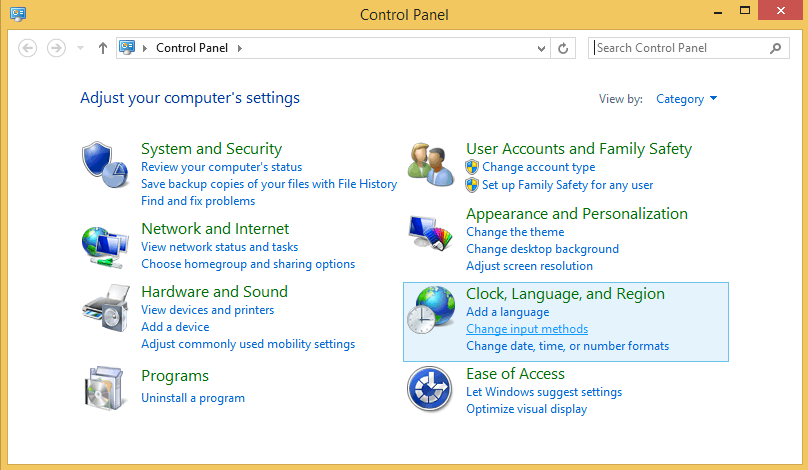This screenshot has width=808, height=470.
Task: Click the Ease of Access icon
Action: point(430,389)
